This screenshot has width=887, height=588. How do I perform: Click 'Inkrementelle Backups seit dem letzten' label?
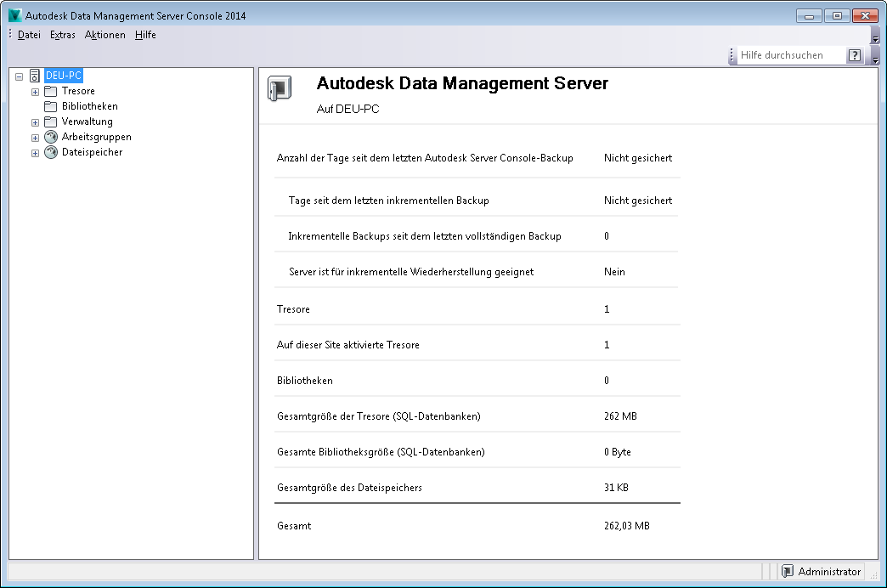(424, 236)
